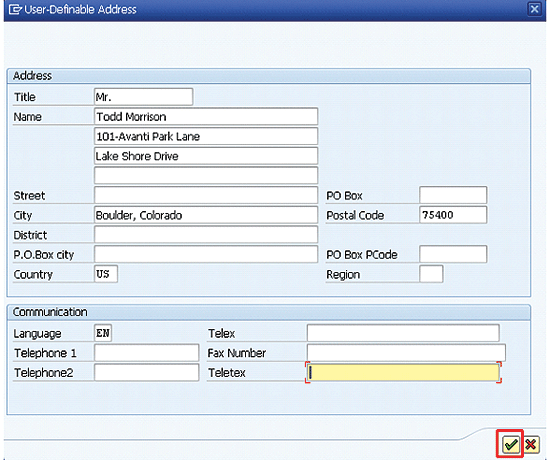Click the Language field showing EN

(x=103, y=333)
